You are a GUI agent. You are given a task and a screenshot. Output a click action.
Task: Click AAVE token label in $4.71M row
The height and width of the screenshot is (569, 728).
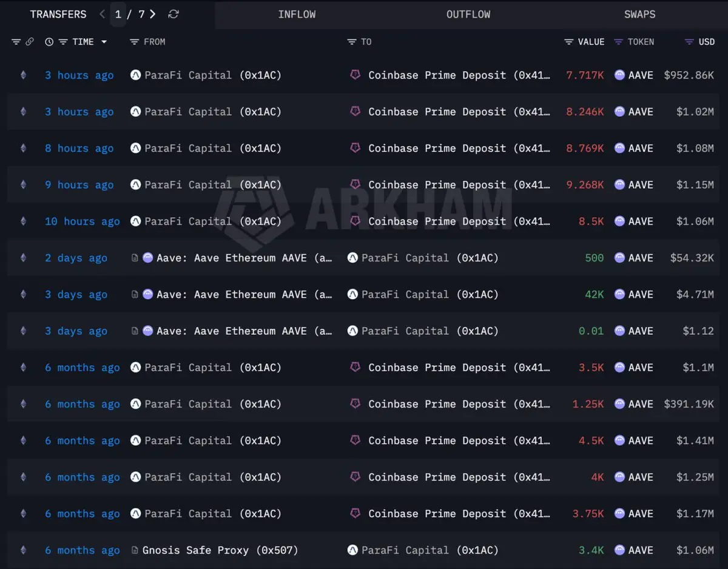pyautogui.click(x=641, y=294)
